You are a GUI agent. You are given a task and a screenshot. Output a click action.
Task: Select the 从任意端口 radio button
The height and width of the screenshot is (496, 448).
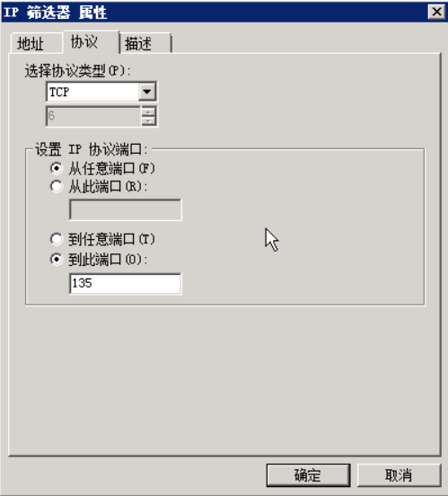57,168
